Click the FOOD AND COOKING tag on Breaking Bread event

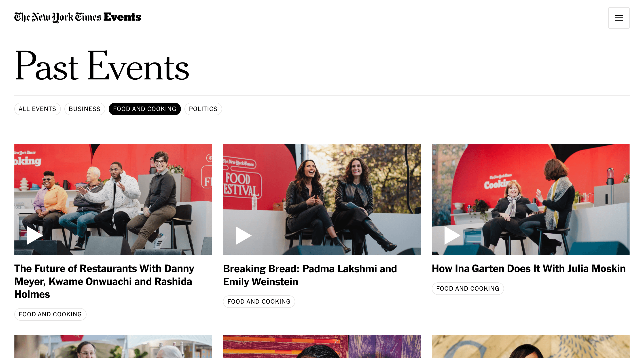(x=259, y=302)
